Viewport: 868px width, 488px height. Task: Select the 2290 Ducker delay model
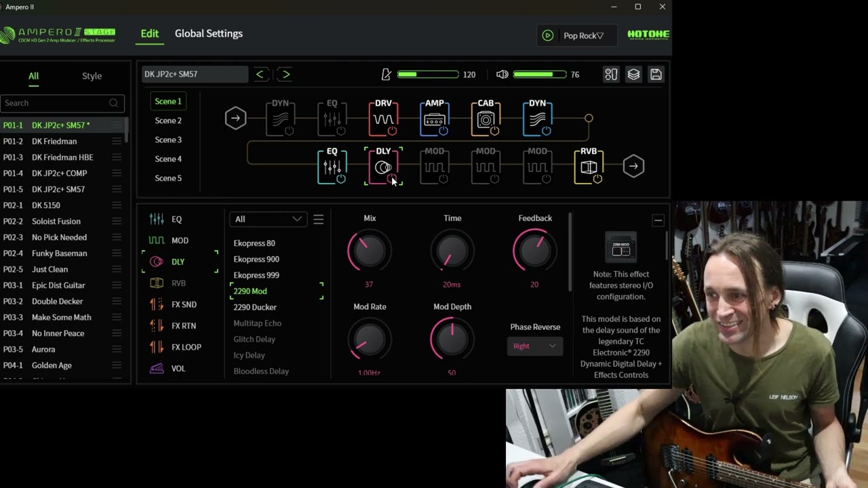(x=255, y=307)
